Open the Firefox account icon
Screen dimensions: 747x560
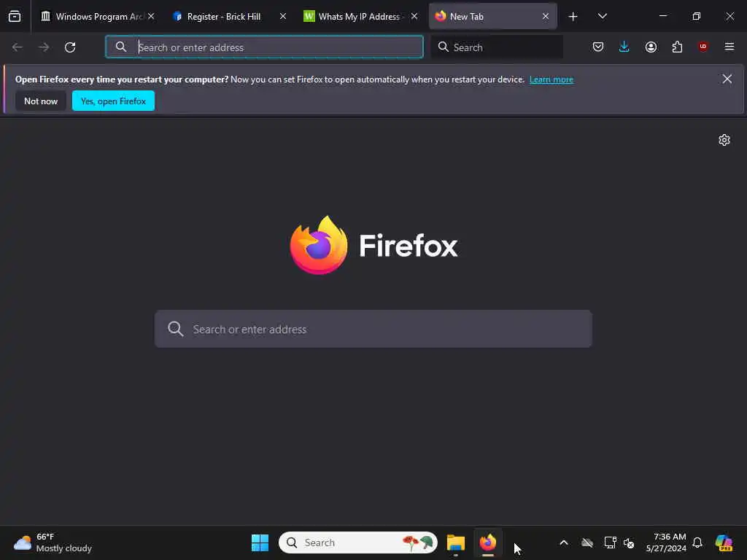tap(651, 47)
